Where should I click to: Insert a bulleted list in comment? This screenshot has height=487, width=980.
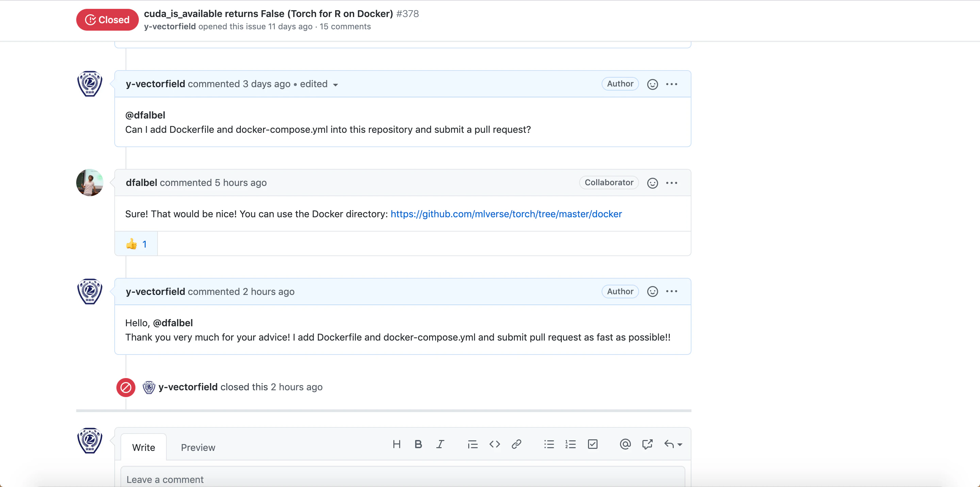pos(549,444)
